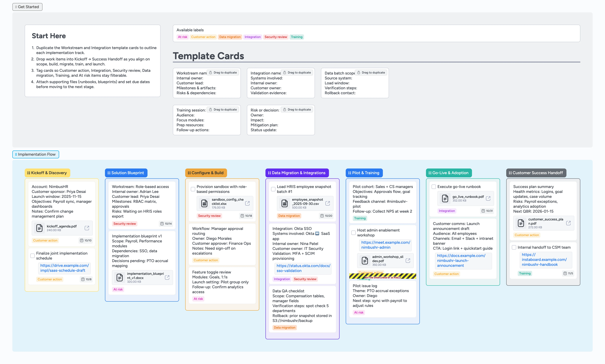Tick the Load HRIS employee snapshot checkbox

pos(273,189)
